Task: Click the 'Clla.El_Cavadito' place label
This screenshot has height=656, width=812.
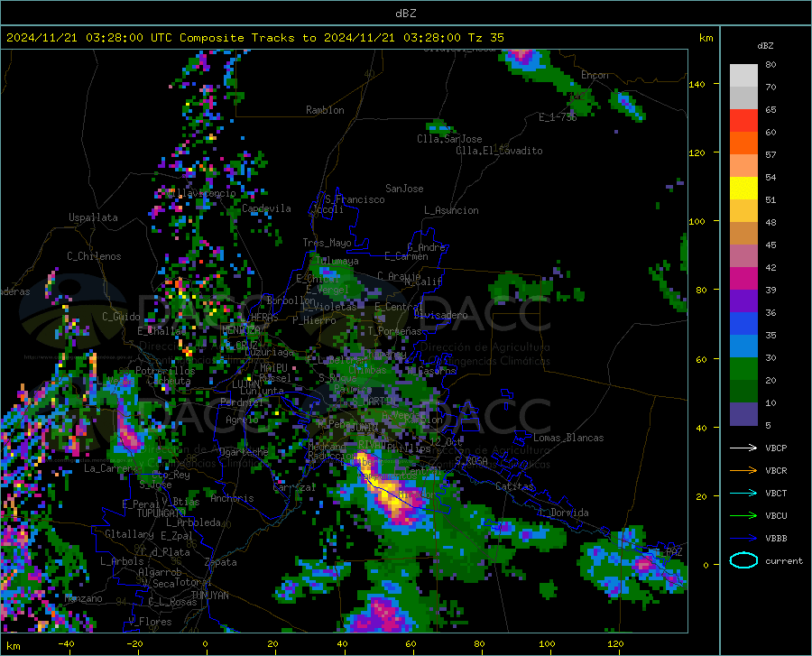Action: [x=499, y=151]
